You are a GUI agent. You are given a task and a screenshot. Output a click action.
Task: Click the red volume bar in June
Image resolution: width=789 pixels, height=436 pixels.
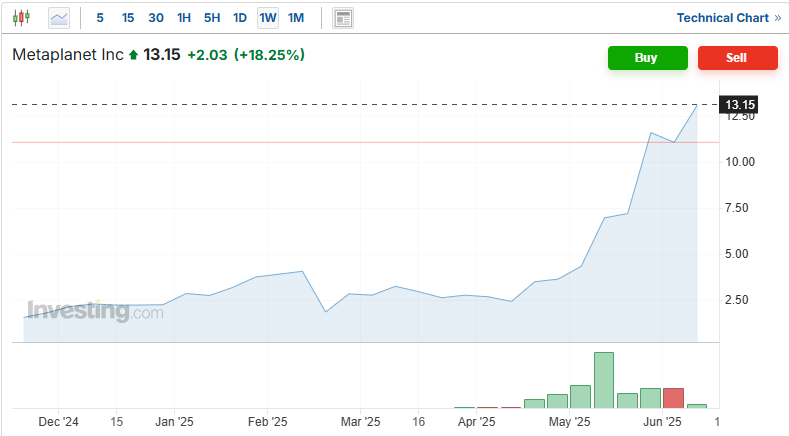[673, 398]
